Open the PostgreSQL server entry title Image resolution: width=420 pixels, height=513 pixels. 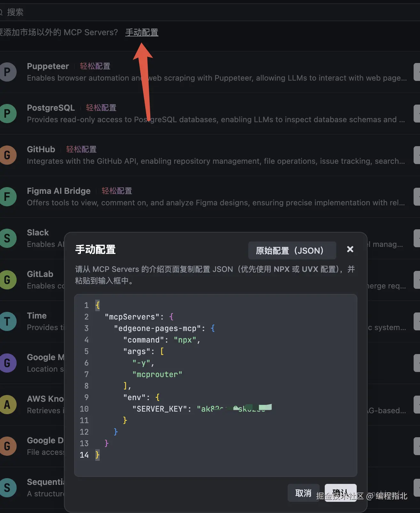(51, 108)
